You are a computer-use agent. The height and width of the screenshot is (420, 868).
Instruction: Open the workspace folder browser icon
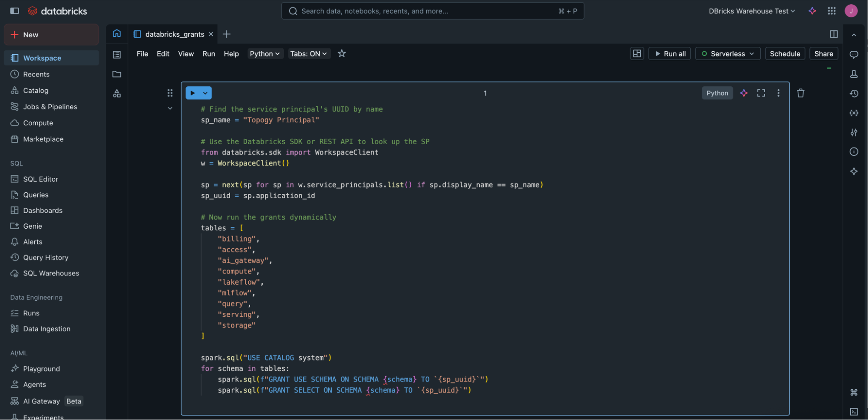[x=117, y=74]
